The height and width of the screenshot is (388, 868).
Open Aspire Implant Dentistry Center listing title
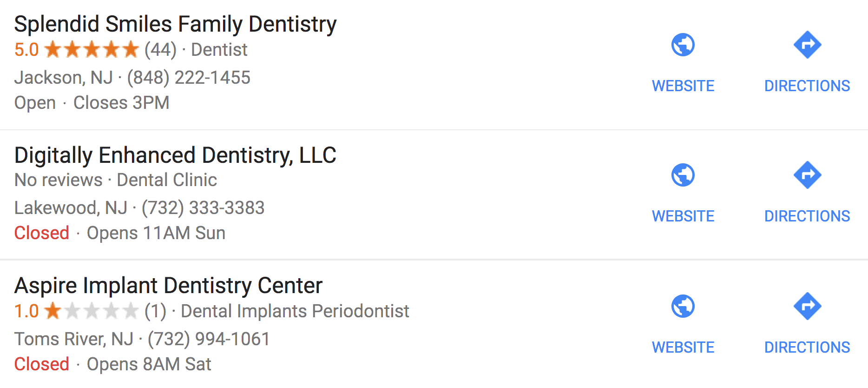click(168, 286)
